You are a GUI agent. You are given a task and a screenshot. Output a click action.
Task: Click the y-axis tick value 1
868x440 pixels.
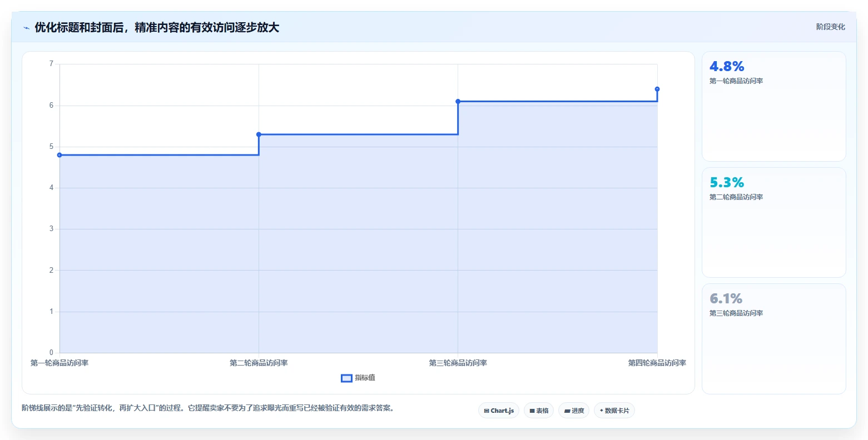[x=51, y=312]
